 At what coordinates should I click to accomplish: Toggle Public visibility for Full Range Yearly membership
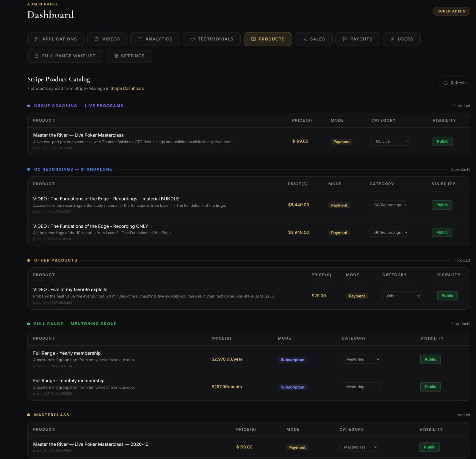click(430, 359)
